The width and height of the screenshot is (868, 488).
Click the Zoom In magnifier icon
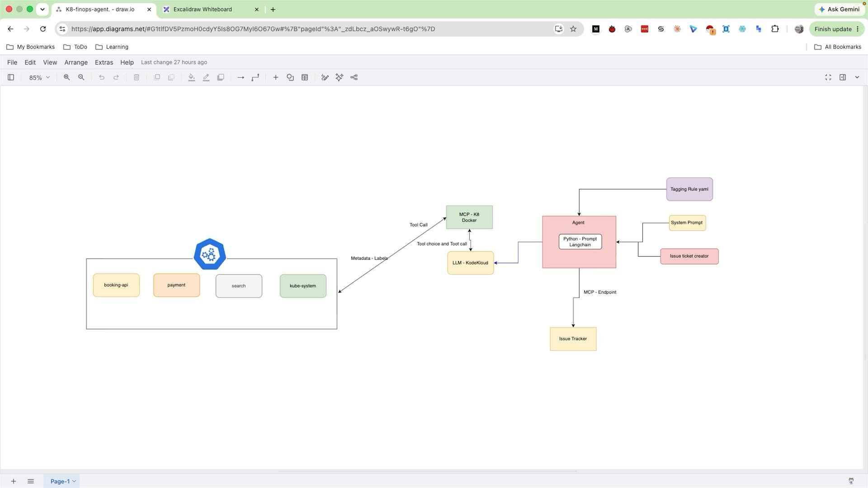66,77
